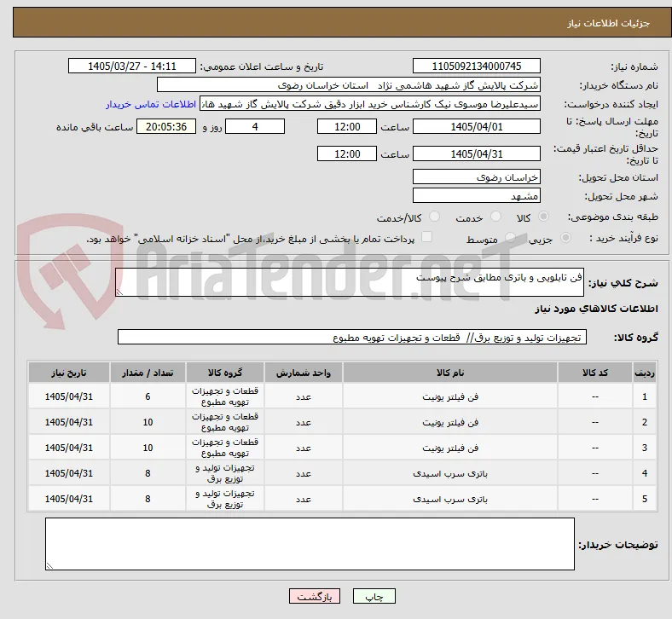Image resolution: width=672 pixels, height=619 pixels.
Task: Click unit عدد in row 3
Action: tap(303, 448)
